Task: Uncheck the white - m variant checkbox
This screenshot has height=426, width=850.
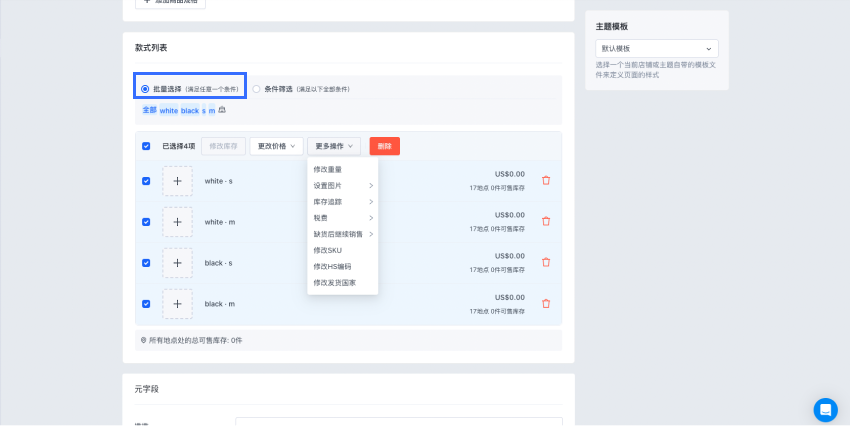Action: pyautogui.click(x=146, y=222)
